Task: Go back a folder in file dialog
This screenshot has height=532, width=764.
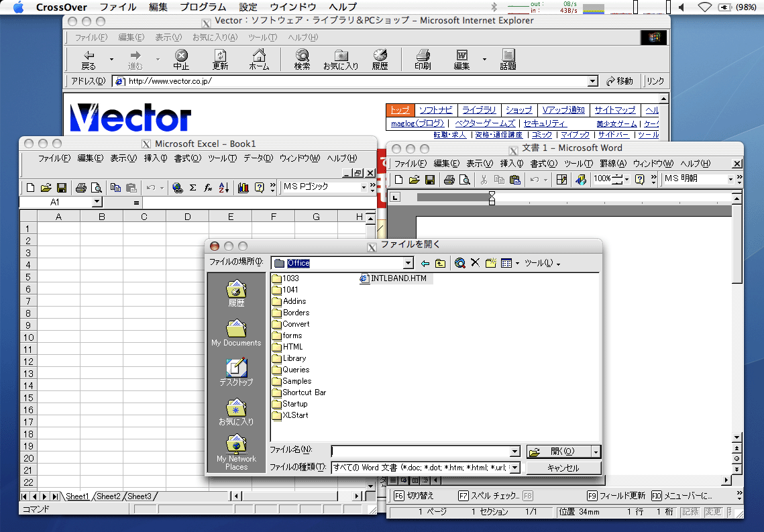Action: [x=425, y=263]
